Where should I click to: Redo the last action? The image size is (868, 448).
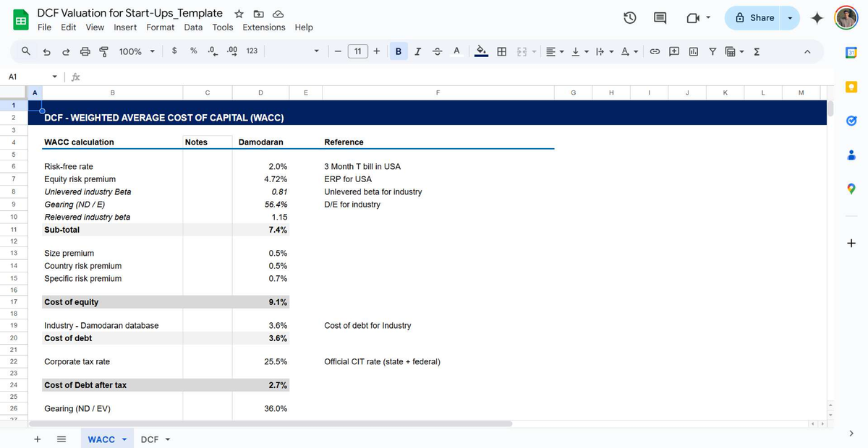[66, 51]
